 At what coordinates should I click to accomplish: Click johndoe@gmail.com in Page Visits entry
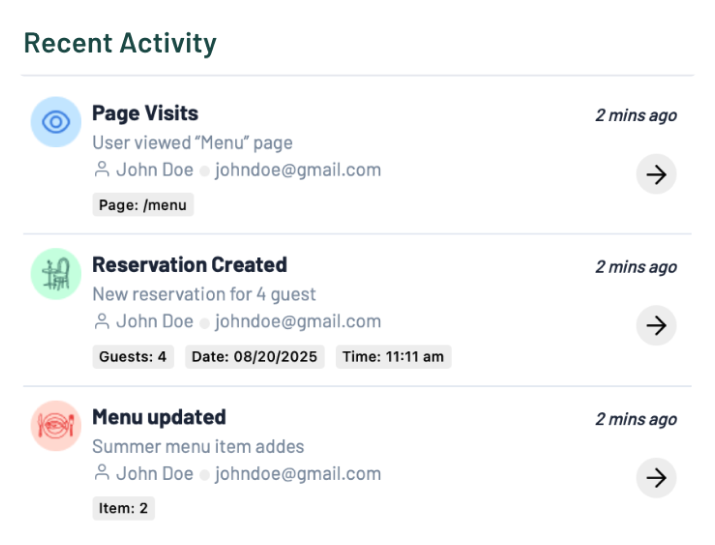pos(297,170)
